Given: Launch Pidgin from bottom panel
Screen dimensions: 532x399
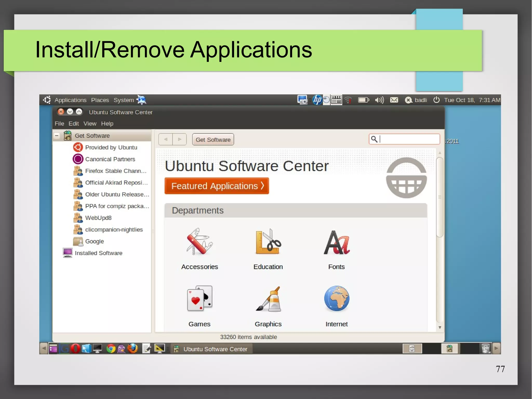Looking at the screenshot, I should (x=121, y=349).
